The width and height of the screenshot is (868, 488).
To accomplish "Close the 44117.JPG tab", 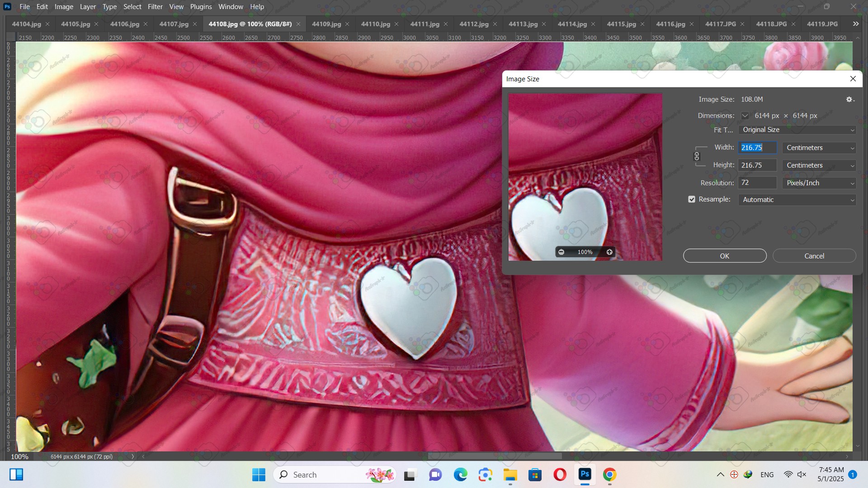I will point(742,24).
